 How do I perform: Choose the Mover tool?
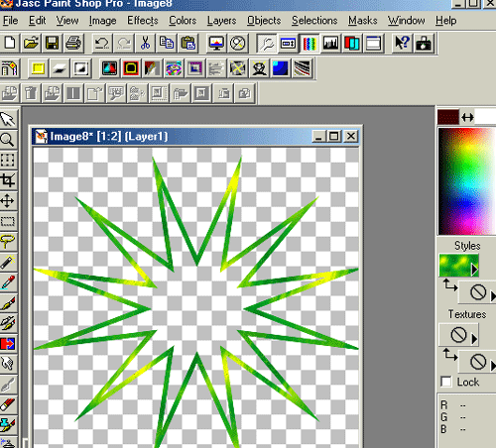[8, 201]
